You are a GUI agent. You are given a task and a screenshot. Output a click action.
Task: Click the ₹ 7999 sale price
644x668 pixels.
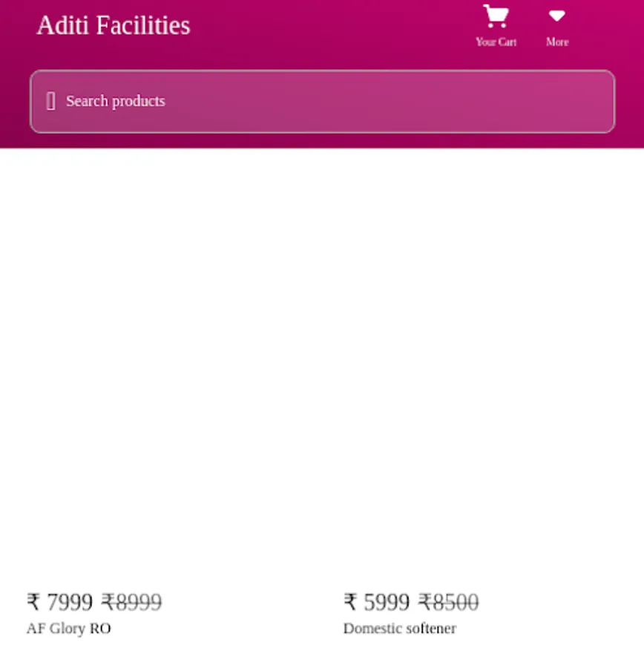(59, 602)
